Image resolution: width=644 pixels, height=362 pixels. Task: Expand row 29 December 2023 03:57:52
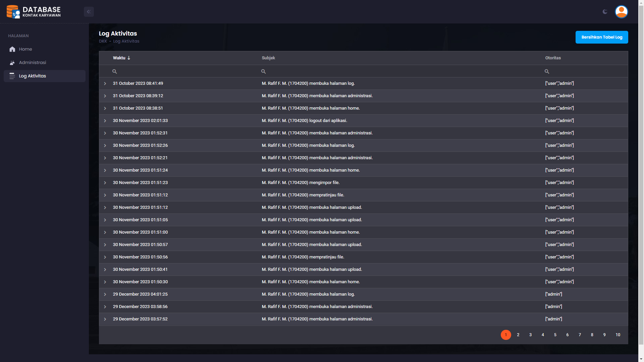[x=105, y=319]
